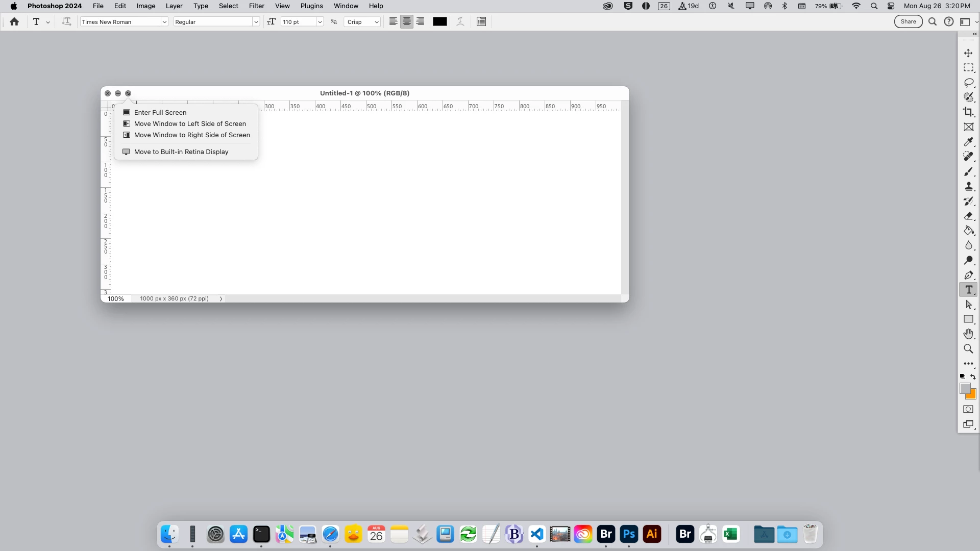Click the black text color swatch
This screenshot has height=551, width=980.
pos(439,21)
